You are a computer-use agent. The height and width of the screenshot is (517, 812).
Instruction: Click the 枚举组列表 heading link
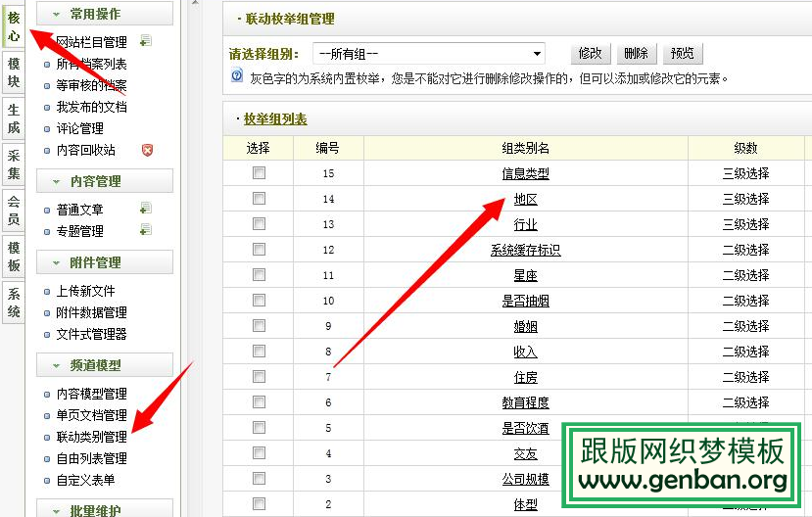point(275,119)
